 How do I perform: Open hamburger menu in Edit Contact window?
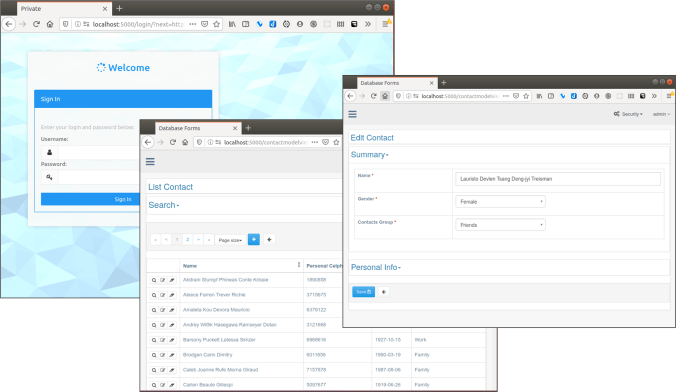[352, 114]
